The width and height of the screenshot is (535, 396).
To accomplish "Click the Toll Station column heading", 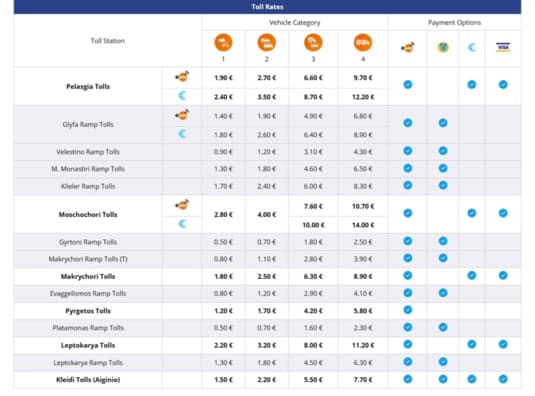I will click(107, 41).
